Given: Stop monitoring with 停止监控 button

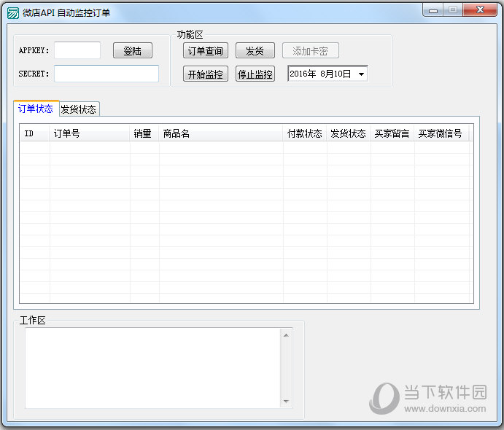Looking at the screenshot, I should [255, 74].
